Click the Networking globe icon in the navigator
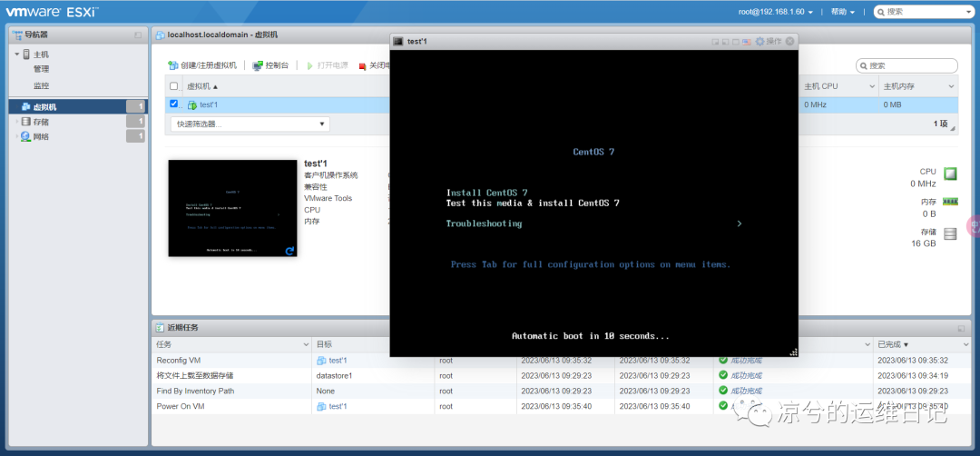 [25, 136]
